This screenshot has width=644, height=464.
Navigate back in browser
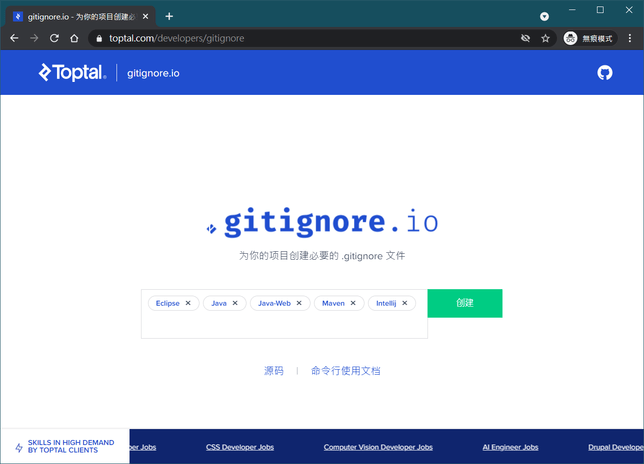click(14, 38)
